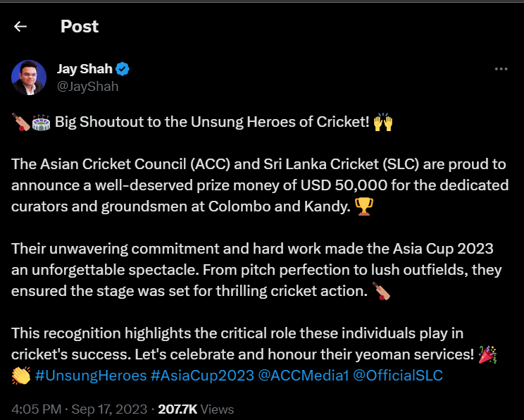Visit the @OfficialSLC mention
The height and width of the screenshot is (420, 524).
398,376
